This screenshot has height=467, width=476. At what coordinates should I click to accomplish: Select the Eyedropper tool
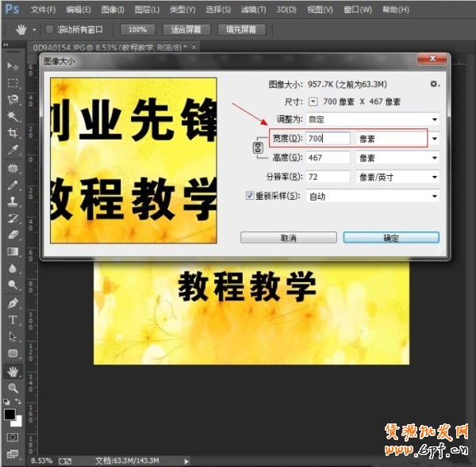(13, 150)
